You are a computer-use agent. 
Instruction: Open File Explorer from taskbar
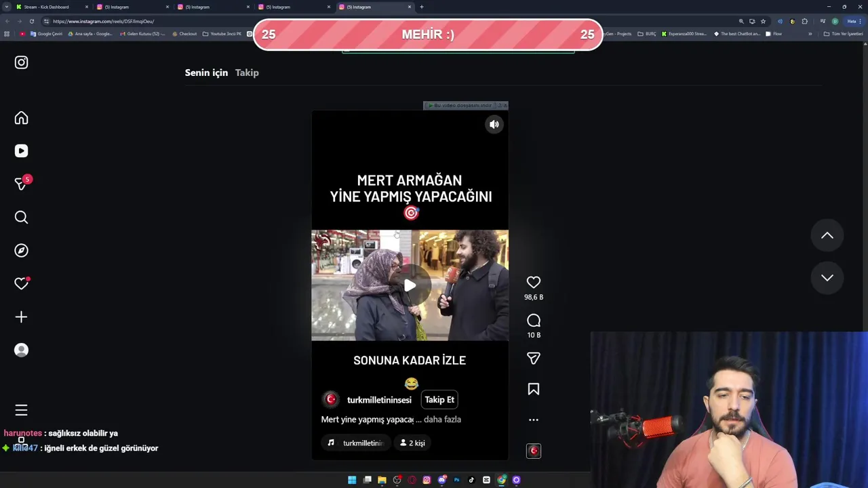tap(382, 480)
